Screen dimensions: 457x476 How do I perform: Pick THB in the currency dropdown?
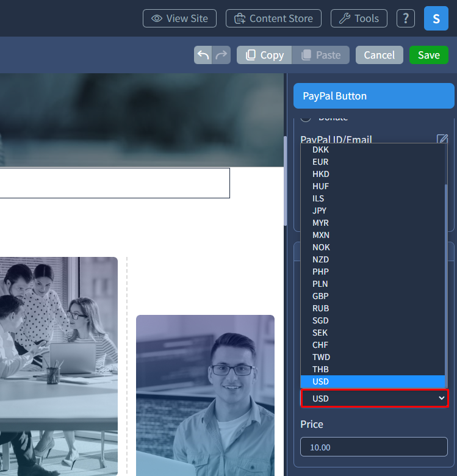click(x=373, y=369)
